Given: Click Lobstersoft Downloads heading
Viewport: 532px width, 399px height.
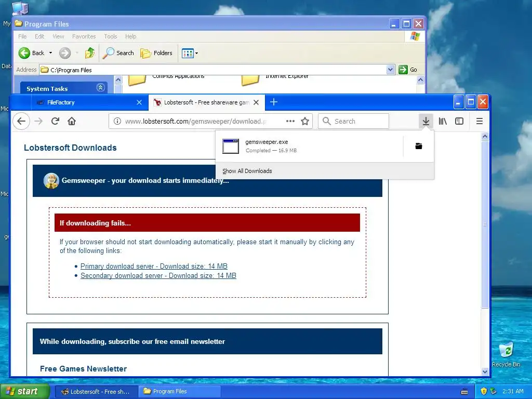Looking at the screenshot, I should (x=70, y=148).
